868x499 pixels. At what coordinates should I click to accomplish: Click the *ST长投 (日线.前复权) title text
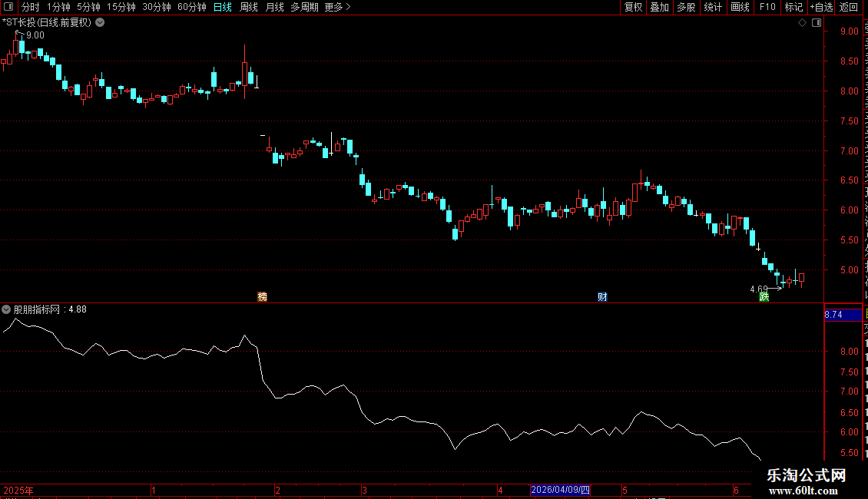click(47, 23)
